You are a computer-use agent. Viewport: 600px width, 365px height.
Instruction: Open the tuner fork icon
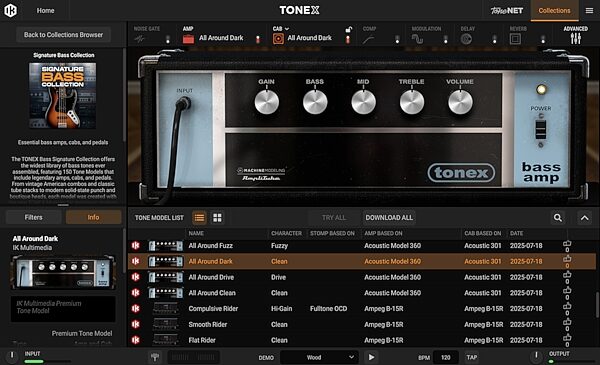155,357
